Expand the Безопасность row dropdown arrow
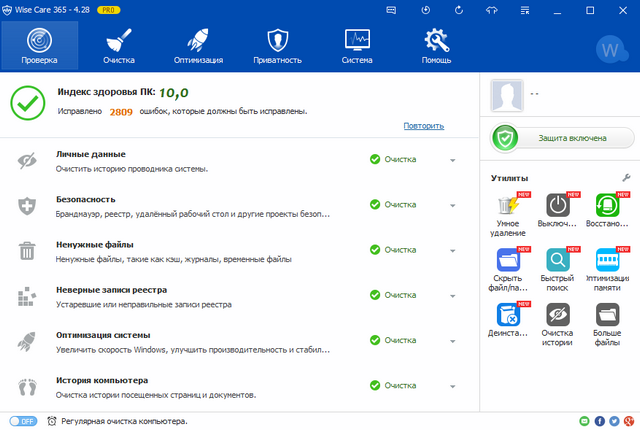Screen dimensions: 640x430 [x=452, y=205]
